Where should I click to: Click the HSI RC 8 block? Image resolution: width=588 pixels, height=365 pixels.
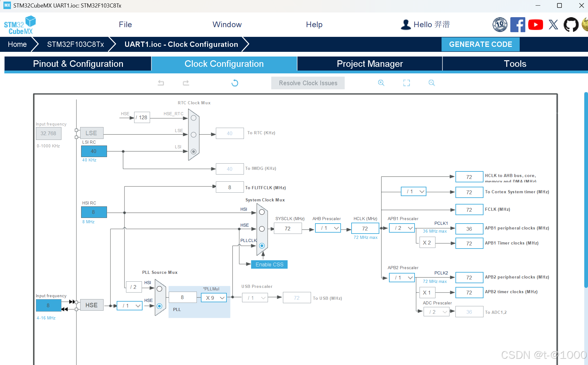(94, 212)
